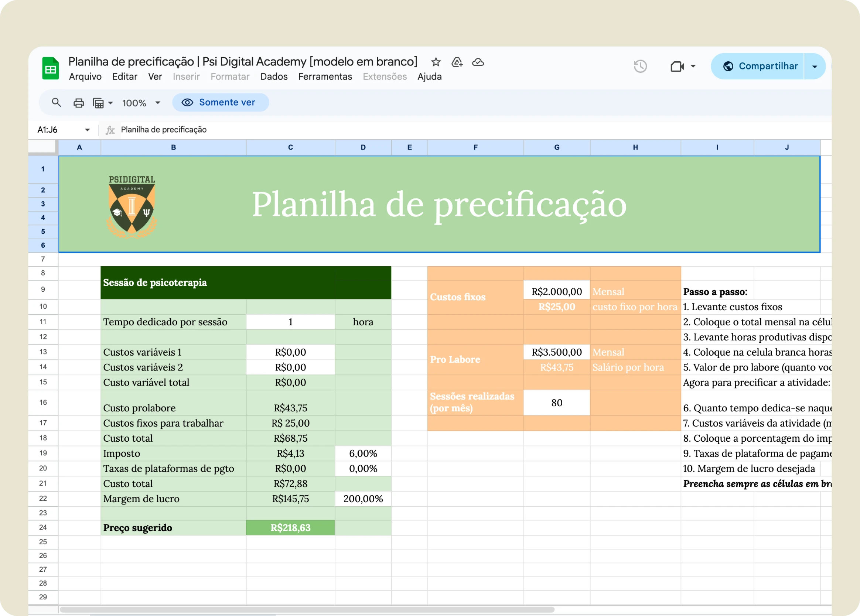
Task: Open the Google Sheets home icon
Action: pyautogui.click(x=51, y=68)
